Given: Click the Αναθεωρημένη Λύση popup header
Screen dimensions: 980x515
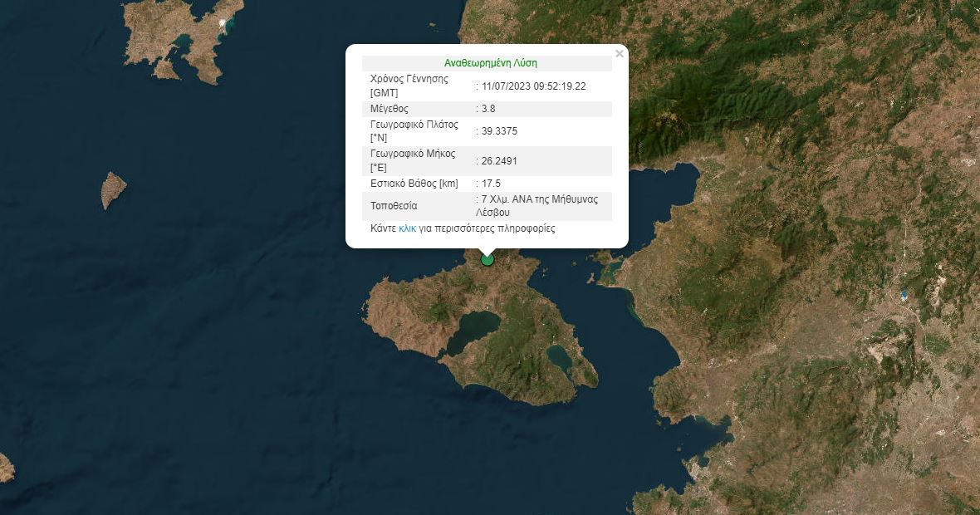Looking at the screenshot, I should tap(486, 63).
